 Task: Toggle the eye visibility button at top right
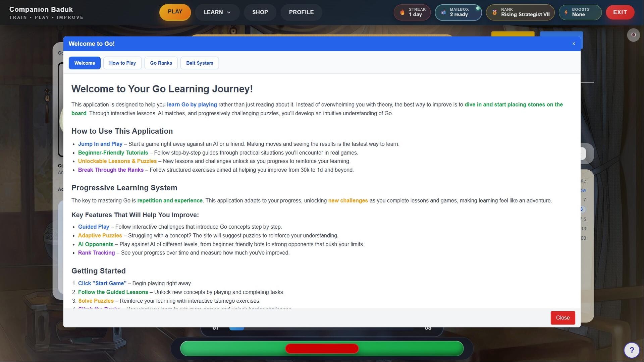coord(633,35)
